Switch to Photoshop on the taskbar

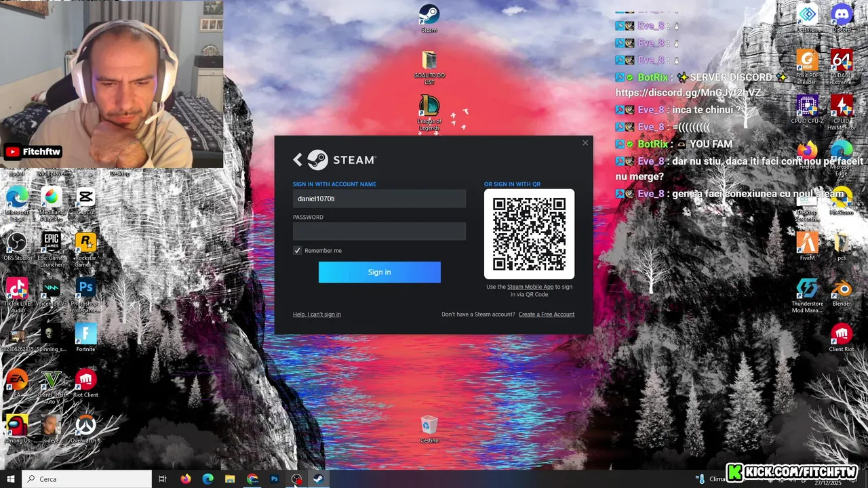point(275,479)
